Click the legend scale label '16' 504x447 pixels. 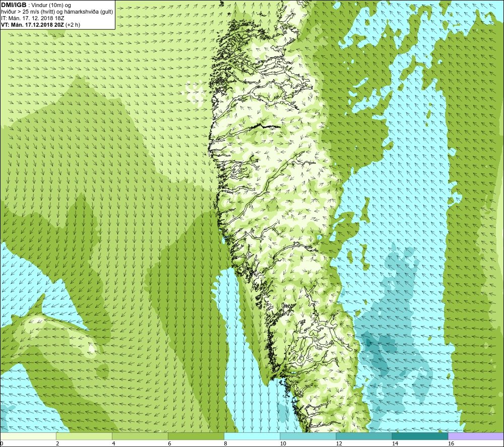pos(451,443)
